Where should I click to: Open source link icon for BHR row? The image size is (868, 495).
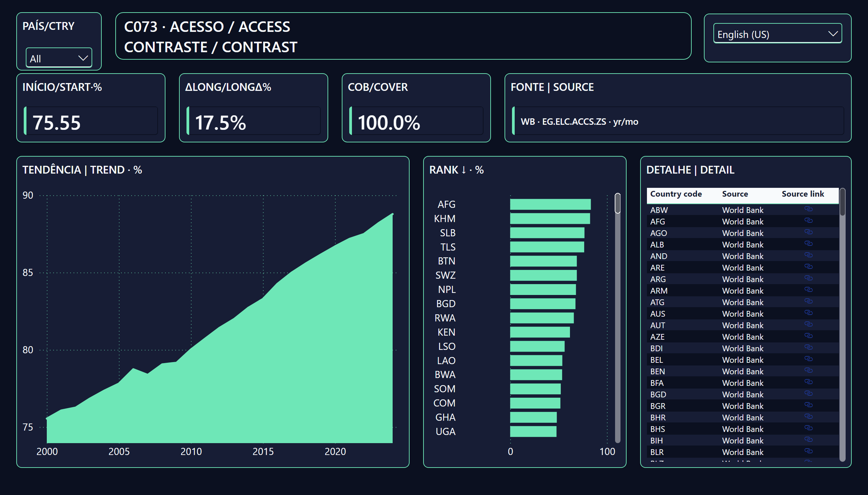808,417
